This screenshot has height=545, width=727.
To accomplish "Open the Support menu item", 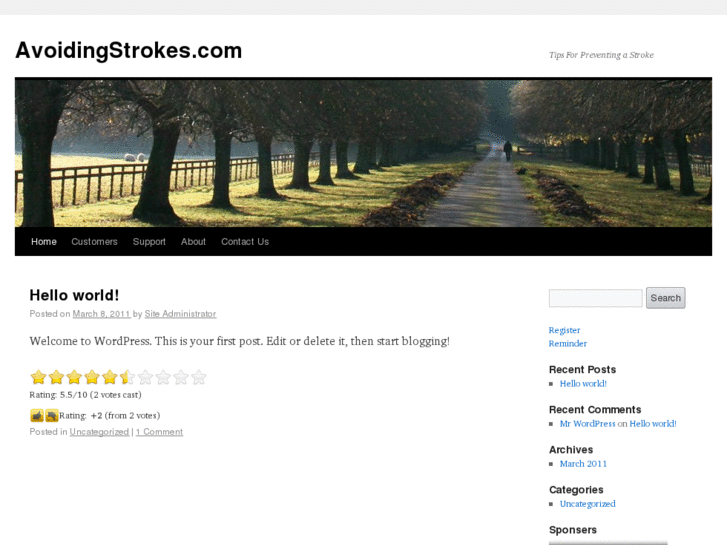I will coord(149,242).
